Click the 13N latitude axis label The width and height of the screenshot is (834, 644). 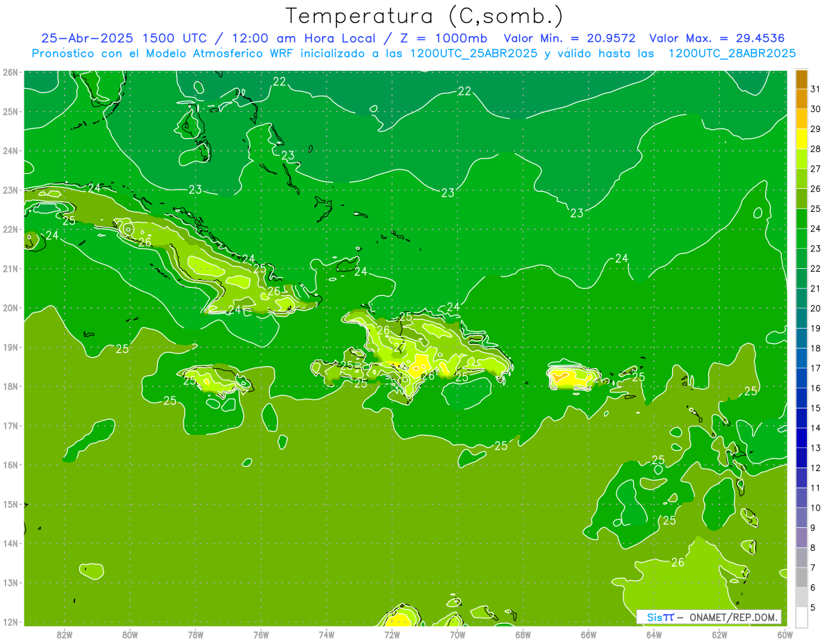10,582
